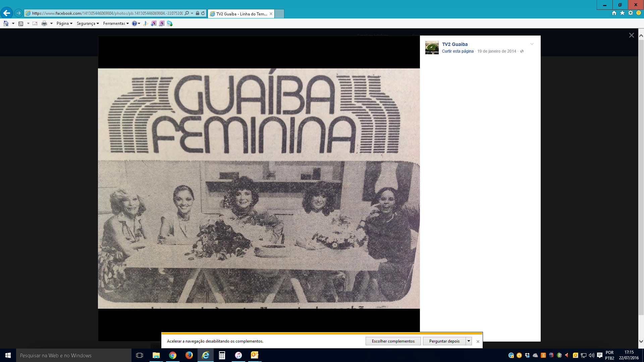Open the Segurança menu
Image resolution: width=644 pixels, height=362 pixels.
tap(88, 23)
